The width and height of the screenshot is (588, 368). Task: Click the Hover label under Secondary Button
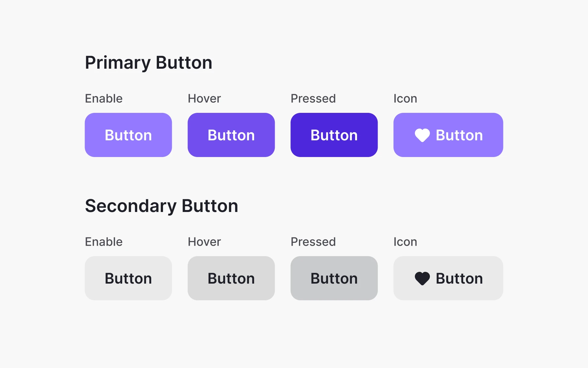tap(204, 242)
